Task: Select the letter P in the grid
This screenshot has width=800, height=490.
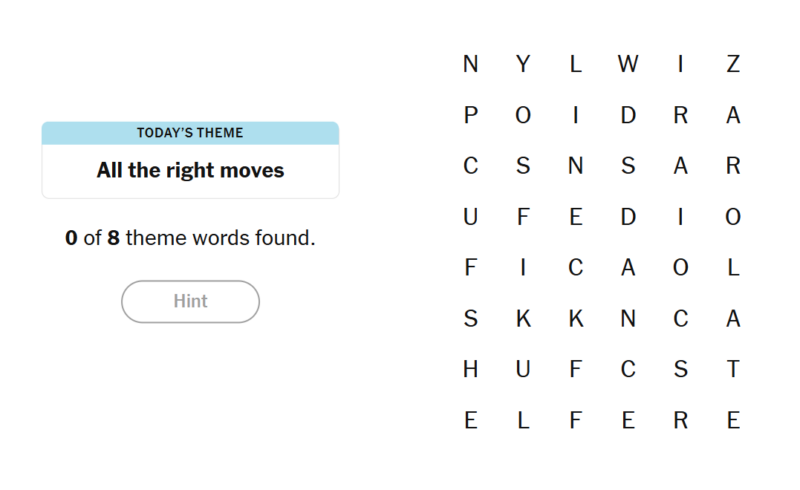Action: (x=470, y=115)
